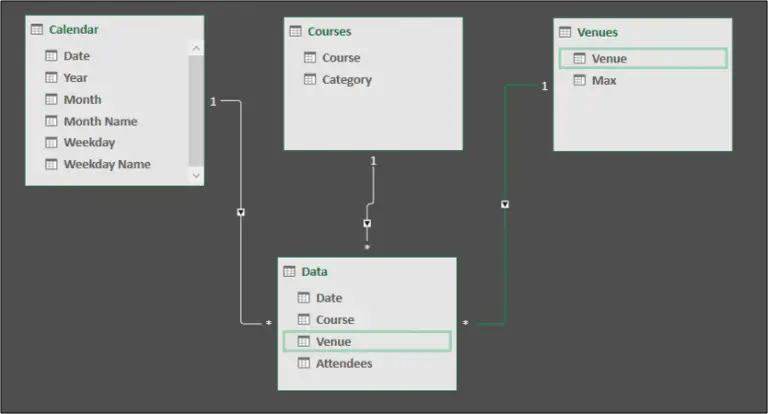Click filter arrow on Calendar-Data relationship line
The image size is (768, 414).
click(241, 212)
